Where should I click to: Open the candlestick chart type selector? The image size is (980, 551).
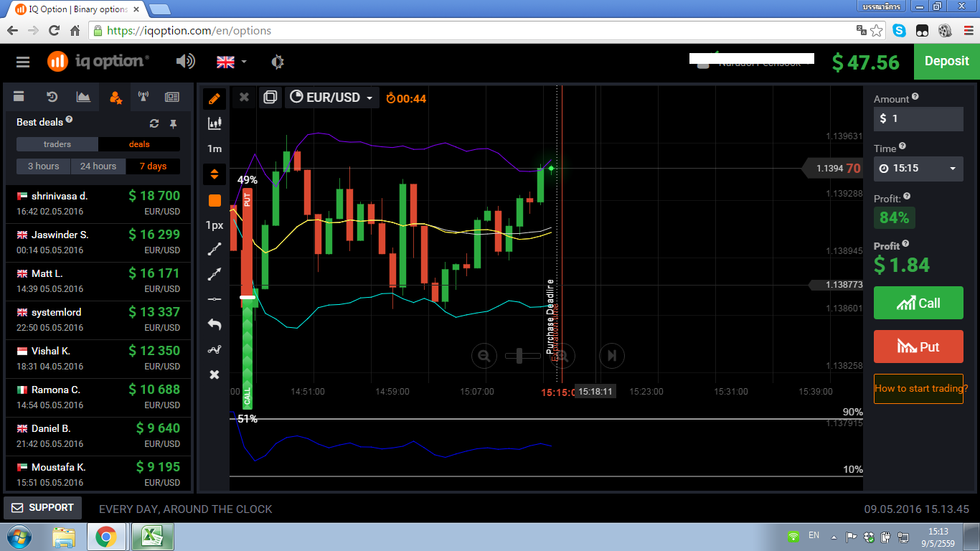215,124
